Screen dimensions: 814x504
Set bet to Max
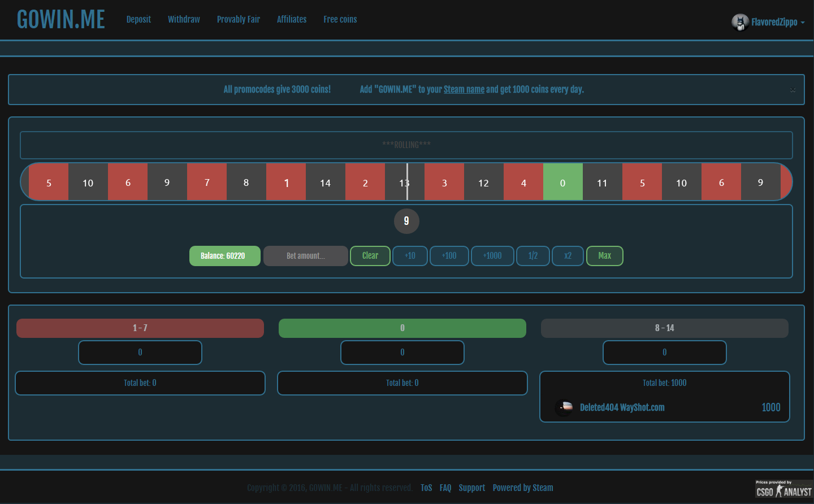[605, 256]
